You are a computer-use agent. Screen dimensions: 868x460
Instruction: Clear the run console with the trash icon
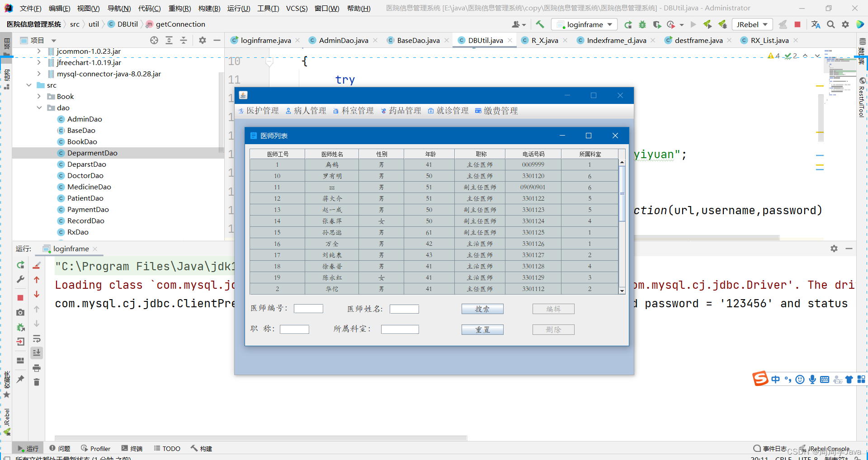[37, 382]
